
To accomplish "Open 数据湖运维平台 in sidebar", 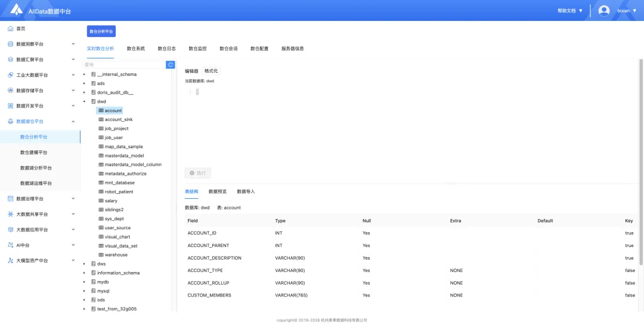I will click(x=36, y=183).
